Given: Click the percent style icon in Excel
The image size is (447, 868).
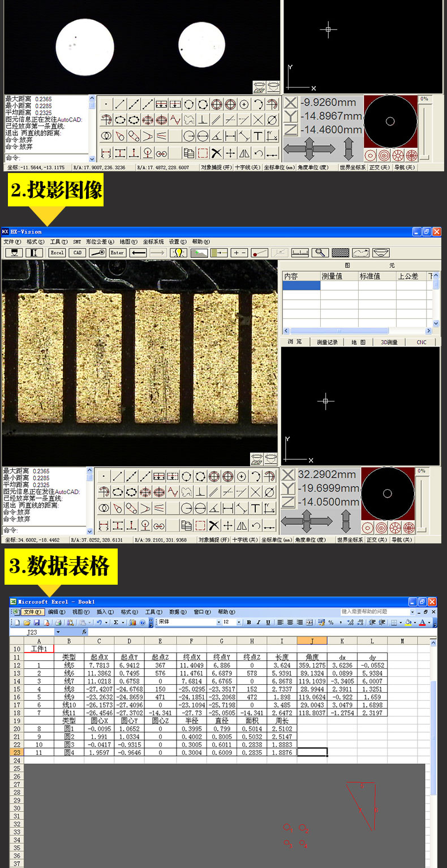Looking at the screenshot, I should point(331,622).
